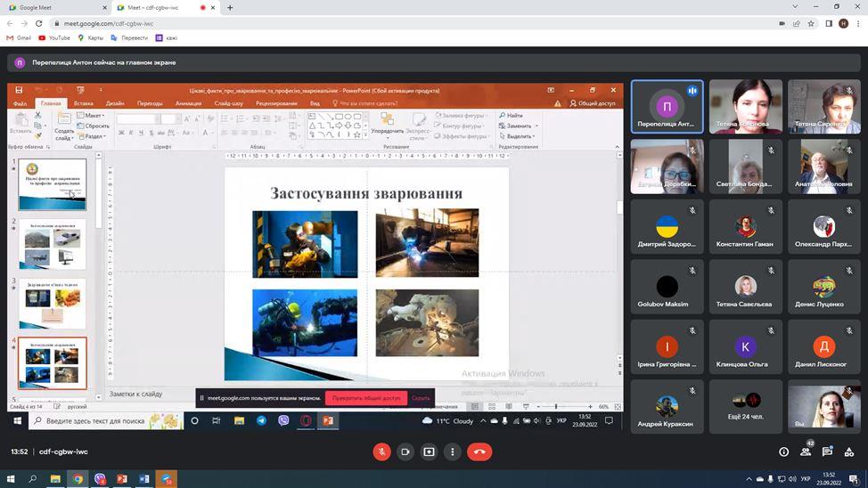Unmute the microphone in Meet controls
The height and width of the screenshot is (488, 868).
click(x=381, y=452)
